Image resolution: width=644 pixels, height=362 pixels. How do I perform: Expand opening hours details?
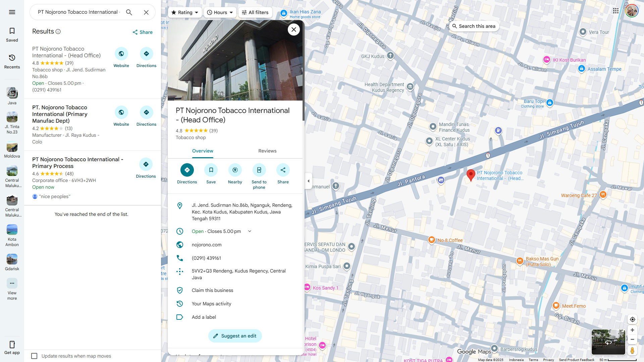[x=250, y=231]
